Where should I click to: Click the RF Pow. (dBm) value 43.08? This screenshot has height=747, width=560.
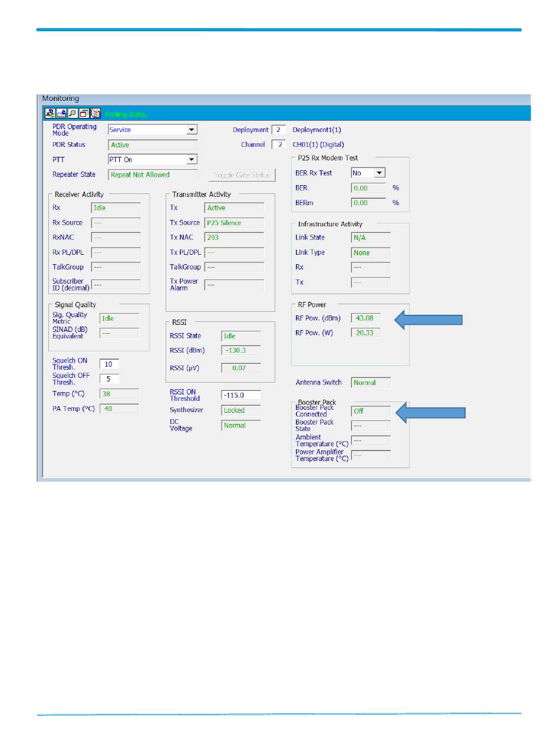coord(366,318)
